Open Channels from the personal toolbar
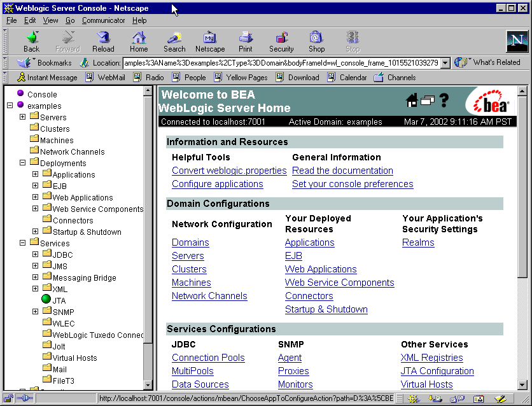Image resolution: width=532 pixels, height=406 pixels. pos(395,78)
